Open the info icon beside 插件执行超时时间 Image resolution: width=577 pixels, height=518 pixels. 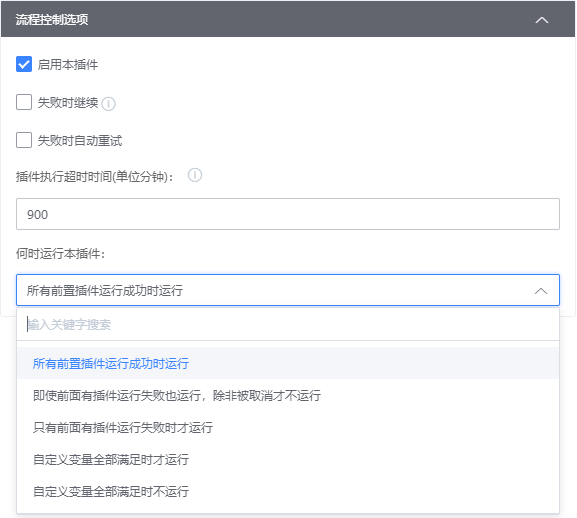coord(195,175)
